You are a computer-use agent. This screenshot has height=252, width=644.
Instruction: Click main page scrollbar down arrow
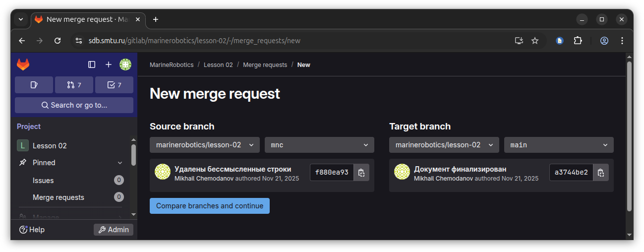[x=630, y=235]
